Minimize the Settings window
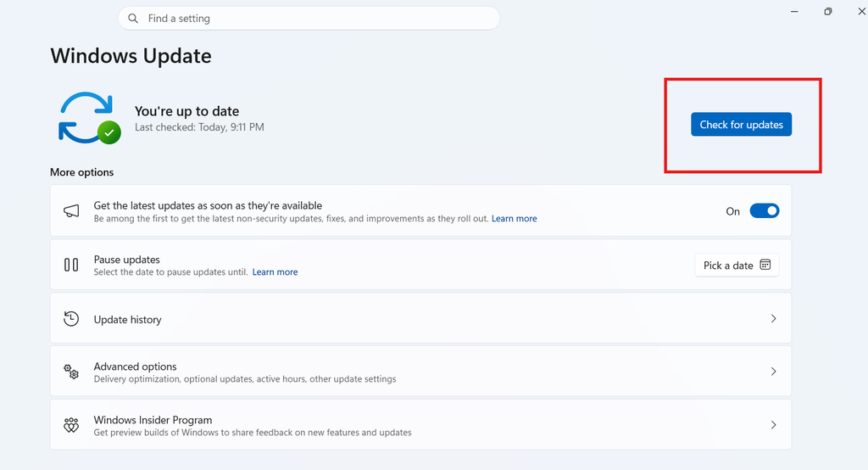868x470 pixels. [794, 12]
